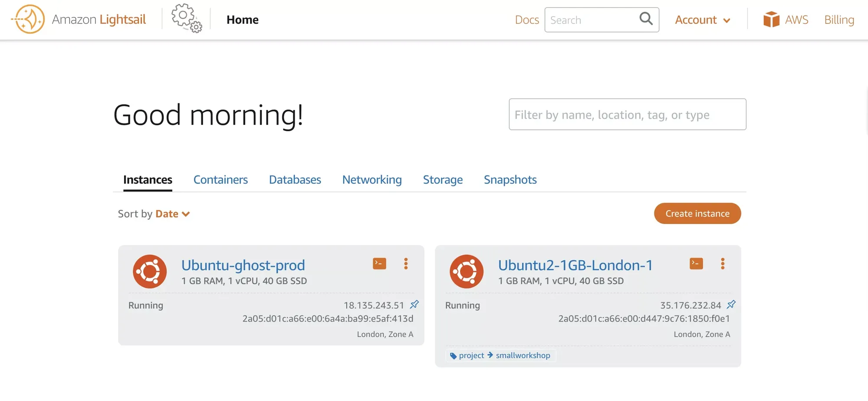The image size is (868, 401).
Task: Click the Amazon Lightsail logo icon
Action: (x=28, y=20)
